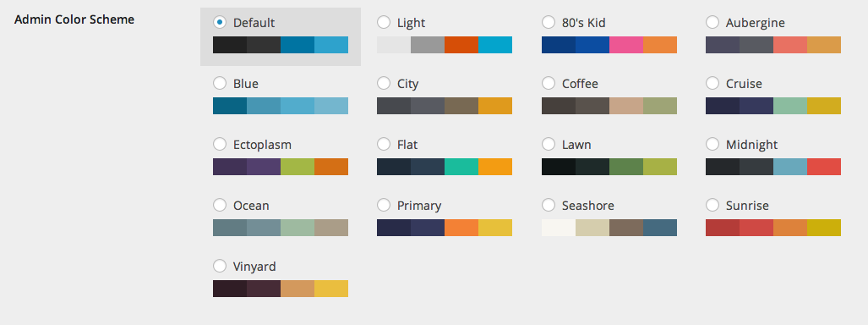Choose the Coffee radio button
Image resolution: width=868 pixels, height=325 pixels.
548,83
